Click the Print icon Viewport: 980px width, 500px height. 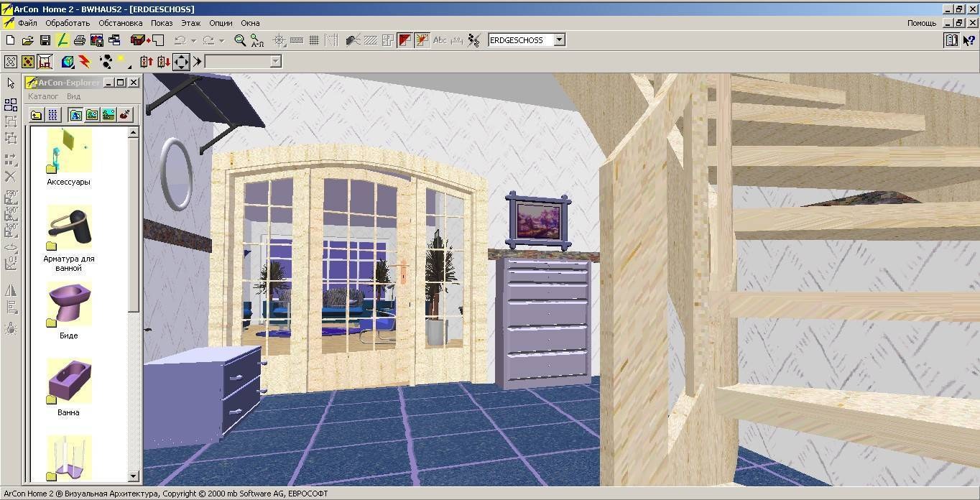[x=79, y=40]
